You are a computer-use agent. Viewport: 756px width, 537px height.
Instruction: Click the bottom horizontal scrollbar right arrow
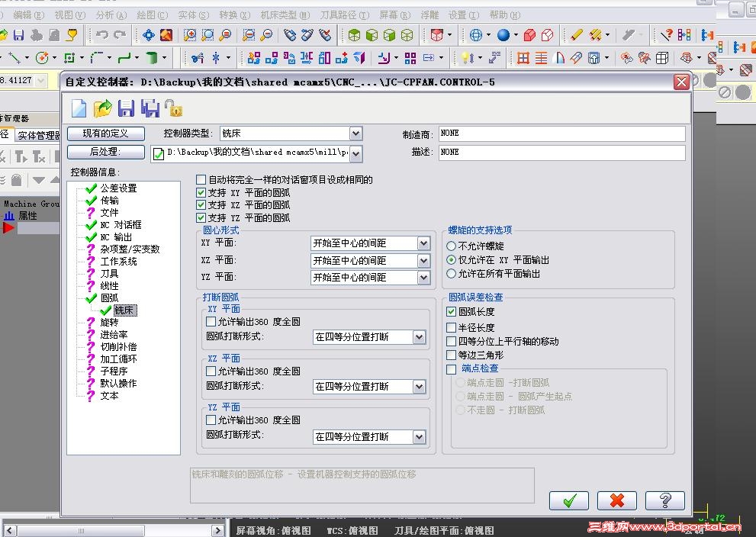pos(218,531)
